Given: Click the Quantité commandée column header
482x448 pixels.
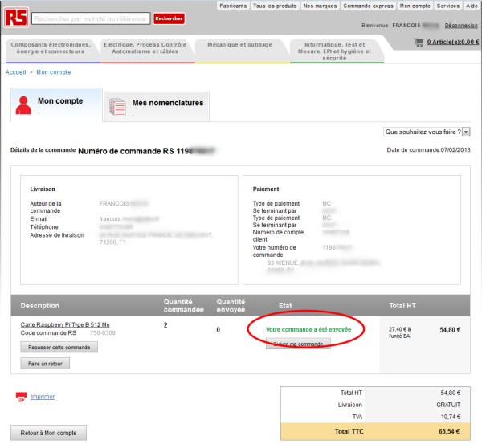Looking at the screenshot, I should tap(183, 306).
